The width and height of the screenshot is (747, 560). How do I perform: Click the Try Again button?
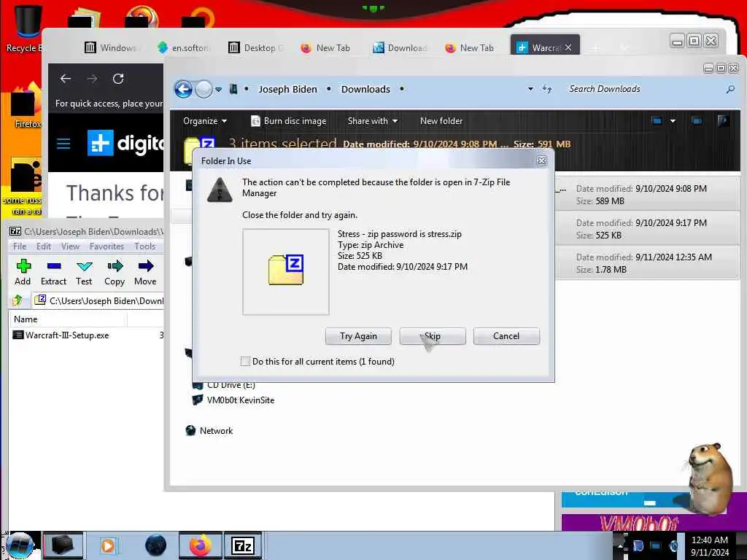click(358, 336)
